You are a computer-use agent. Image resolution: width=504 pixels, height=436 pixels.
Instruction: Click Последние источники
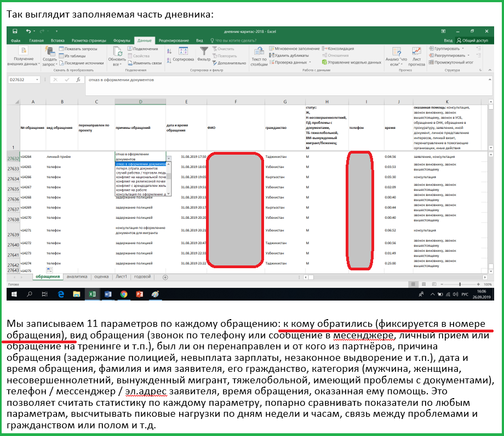point(81,63)
